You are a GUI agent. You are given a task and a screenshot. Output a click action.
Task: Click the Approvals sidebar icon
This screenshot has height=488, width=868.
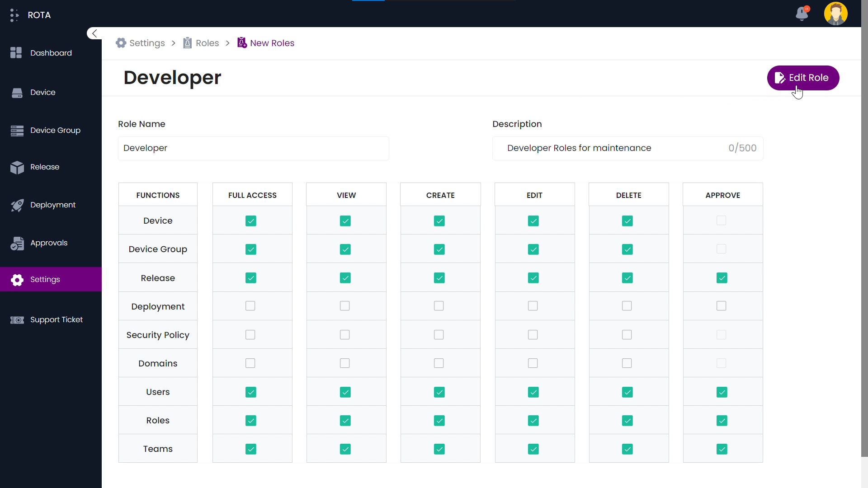tap(17, 243)
